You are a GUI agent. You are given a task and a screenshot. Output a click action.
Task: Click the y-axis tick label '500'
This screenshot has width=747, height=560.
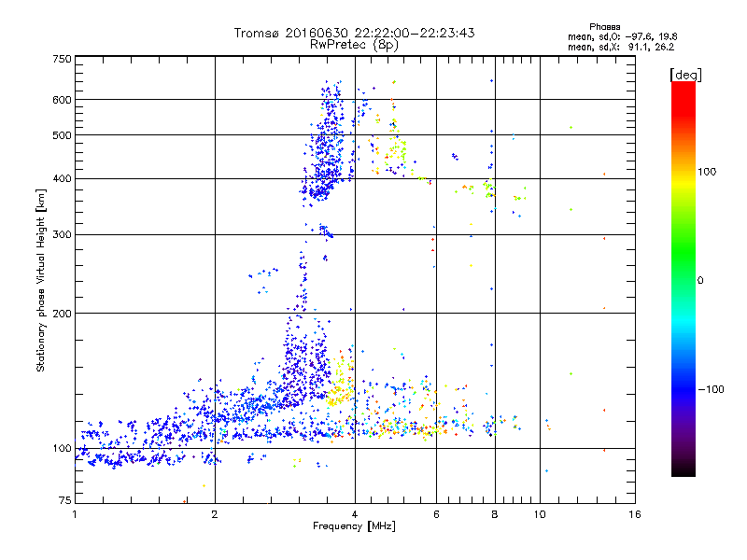pos(62,135)
